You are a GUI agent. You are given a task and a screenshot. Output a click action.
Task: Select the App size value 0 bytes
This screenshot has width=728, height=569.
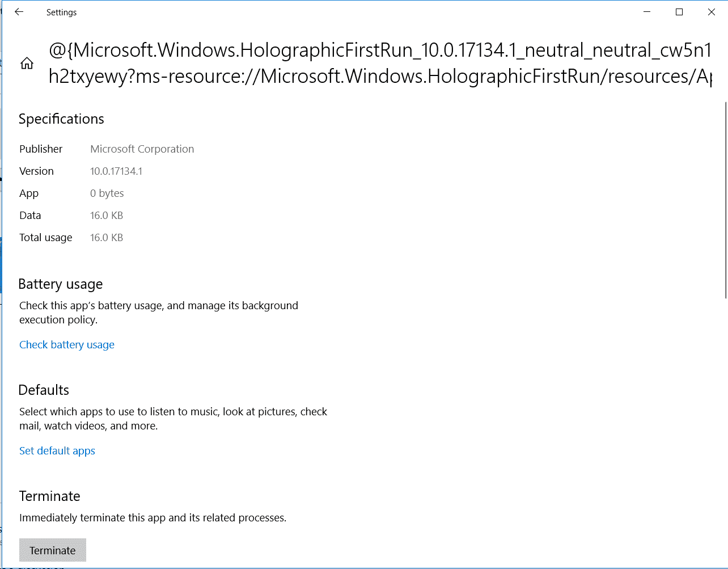pyautogui.click(x=107, y=193)
